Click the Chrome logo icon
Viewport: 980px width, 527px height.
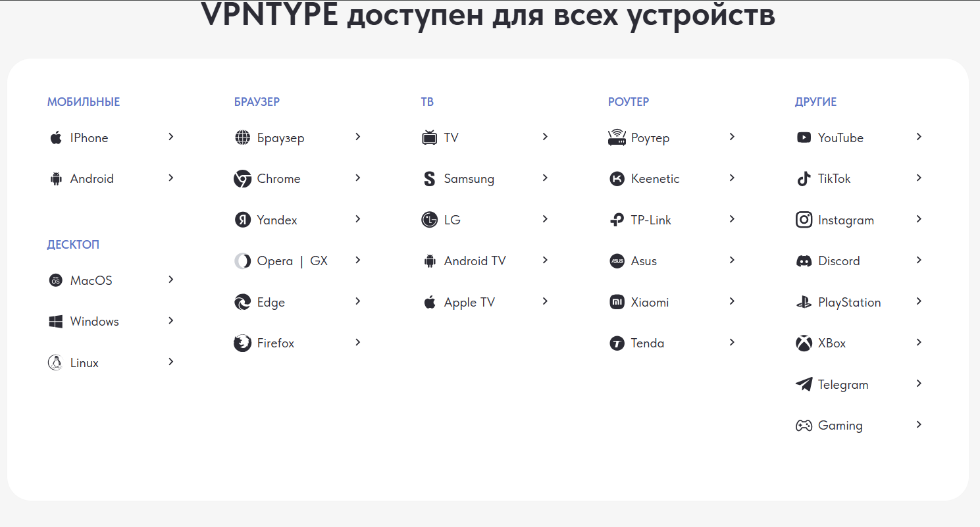pyautogui.click(x=243, y=179)
